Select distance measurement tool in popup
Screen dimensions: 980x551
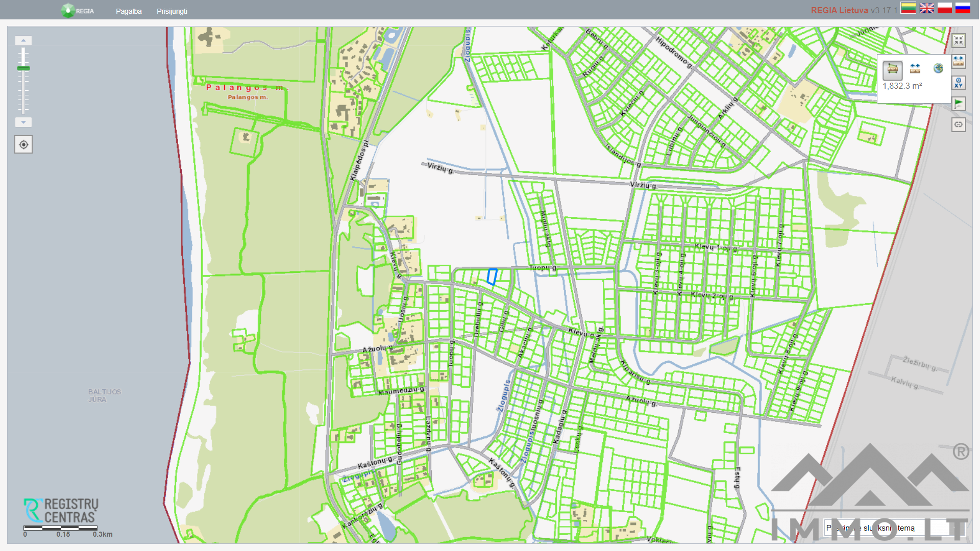[x=915, y=69]
